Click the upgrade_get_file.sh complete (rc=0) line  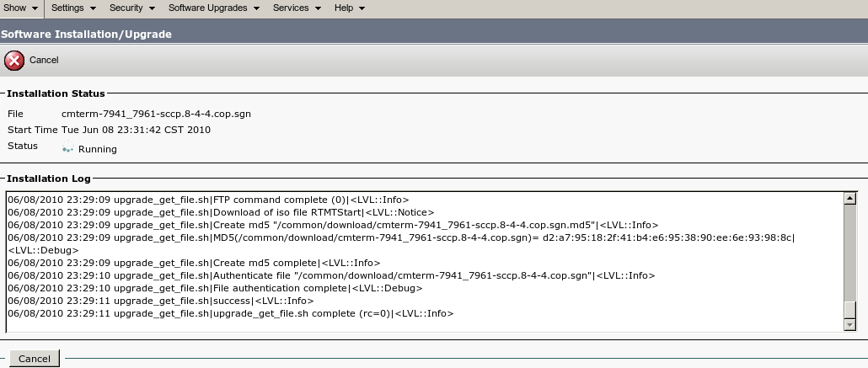click(x=231, y=314)
